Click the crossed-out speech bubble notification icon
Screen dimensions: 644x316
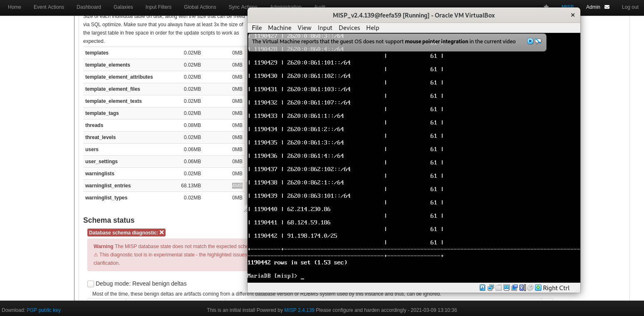pos(538,41)
